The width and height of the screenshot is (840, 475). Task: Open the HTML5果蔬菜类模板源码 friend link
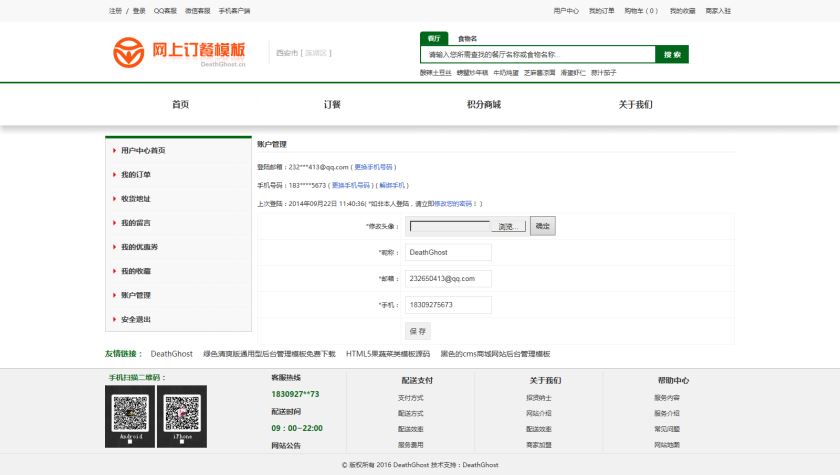coord(388,354)
